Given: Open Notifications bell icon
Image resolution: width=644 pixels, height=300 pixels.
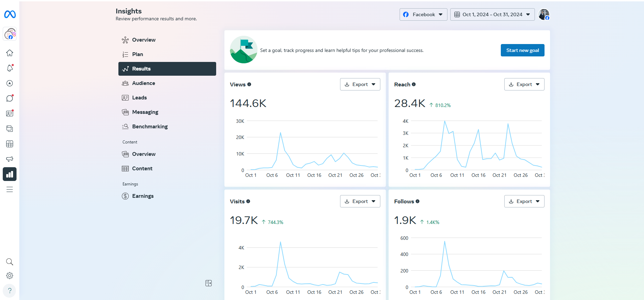Looking at the screenshot, I should 10,68.
